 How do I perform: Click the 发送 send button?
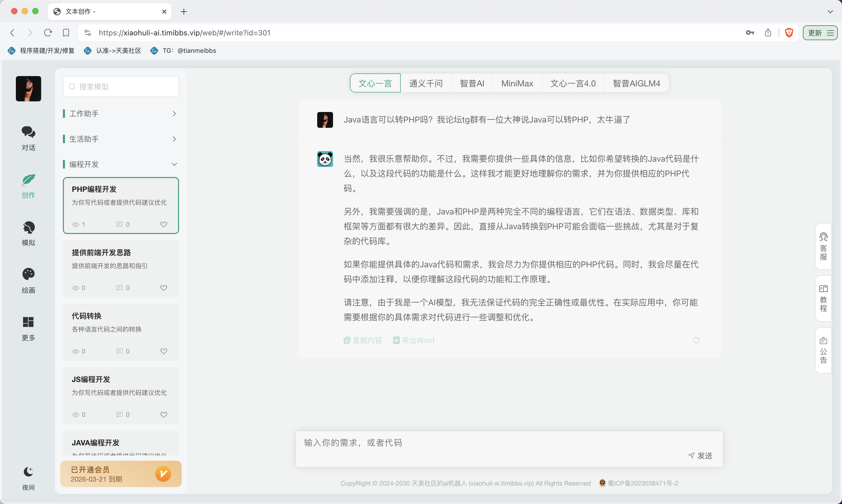[700, 456]
